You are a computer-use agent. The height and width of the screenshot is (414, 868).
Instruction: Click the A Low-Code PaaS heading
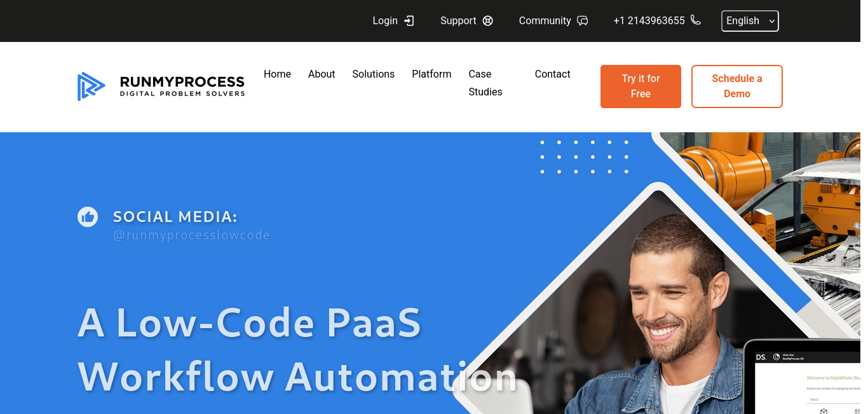tap(250, 323)
